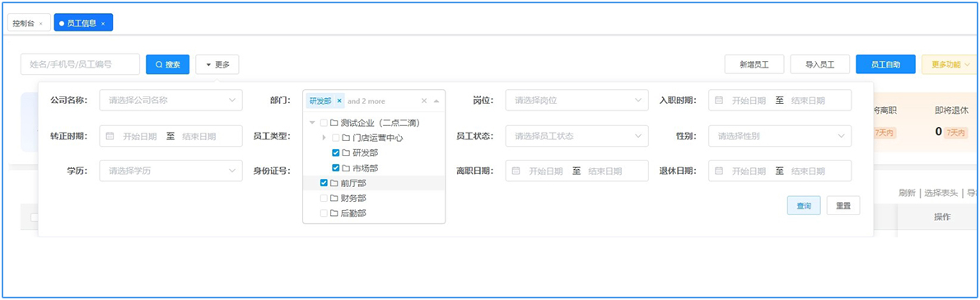Click the 即将退休 card title
980x300 pixels.
coord(951,110)
